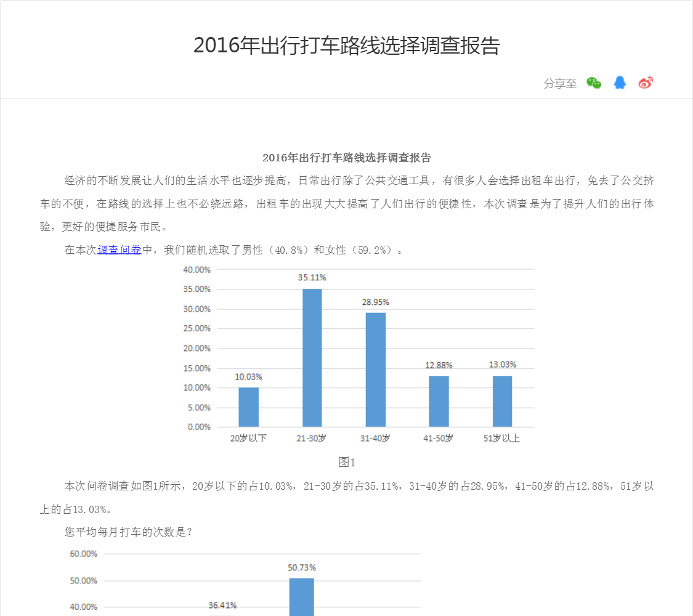693x616 pixels.
Task: Share the report to QQ
Action: (620, 83)
